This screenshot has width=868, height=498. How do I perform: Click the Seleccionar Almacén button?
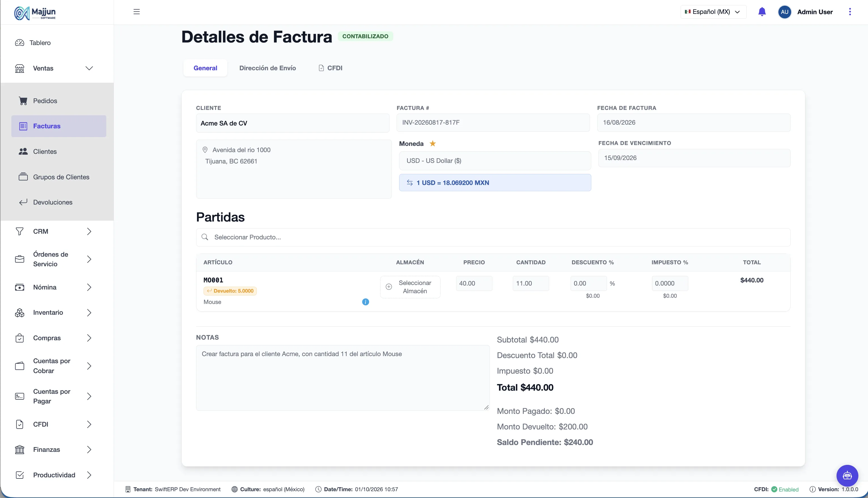pyautogui.click(x=410, y=287)
